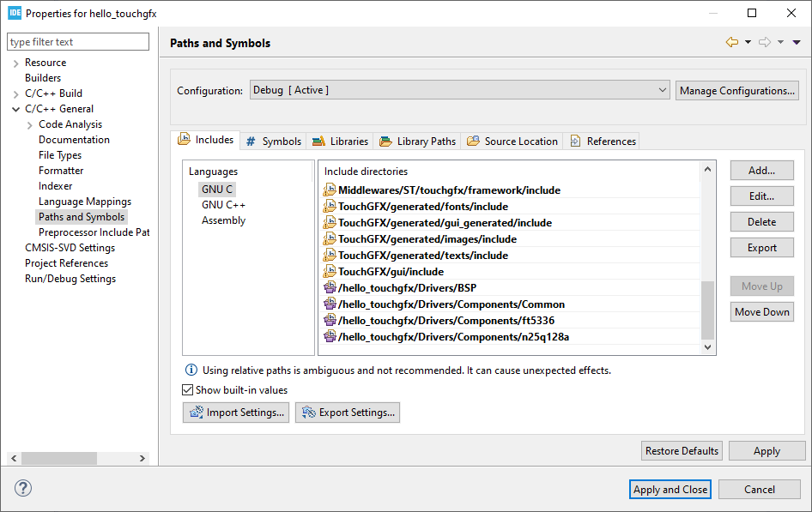
Task: Click folder icon beside TouchGFX/gui/include
Action: tap(330, 272)
